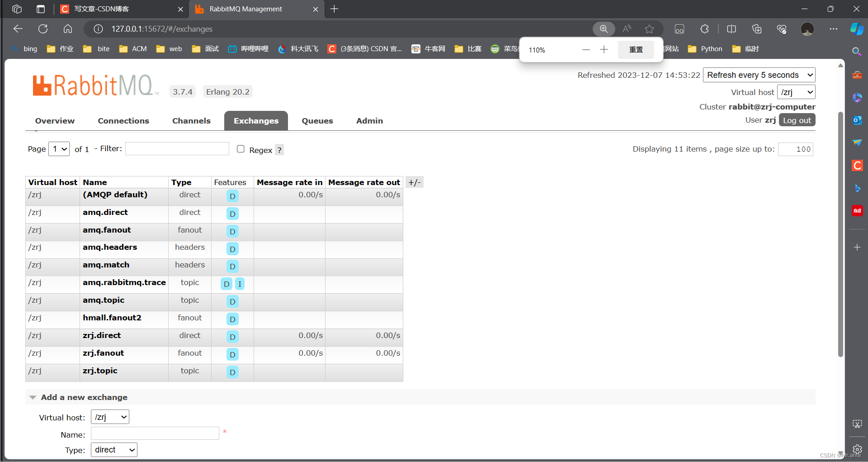Image resolution: width=868 pixels, height=462 pixels.
Task: Click the browser back arrow
Action: point(18,29)
